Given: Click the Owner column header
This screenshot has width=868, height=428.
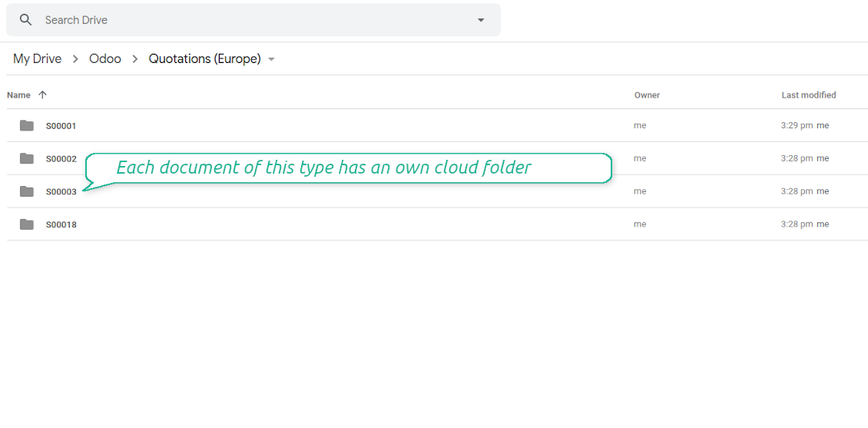Looking at the screenshot, I should click(x=647, y=95).
